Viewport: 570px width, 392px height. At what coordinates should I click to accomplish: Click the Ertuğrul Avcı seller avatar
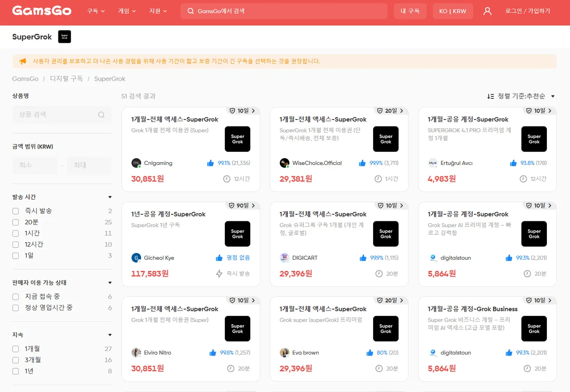433,163
